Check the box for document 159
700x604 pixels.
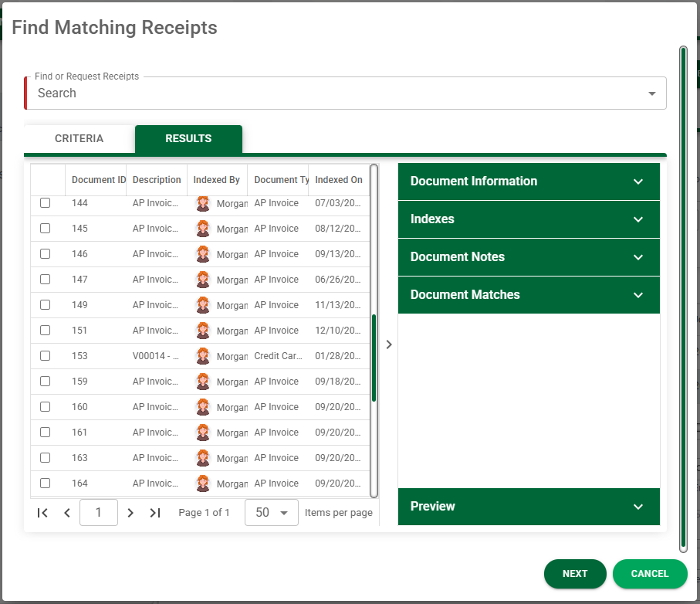[45, 381]
